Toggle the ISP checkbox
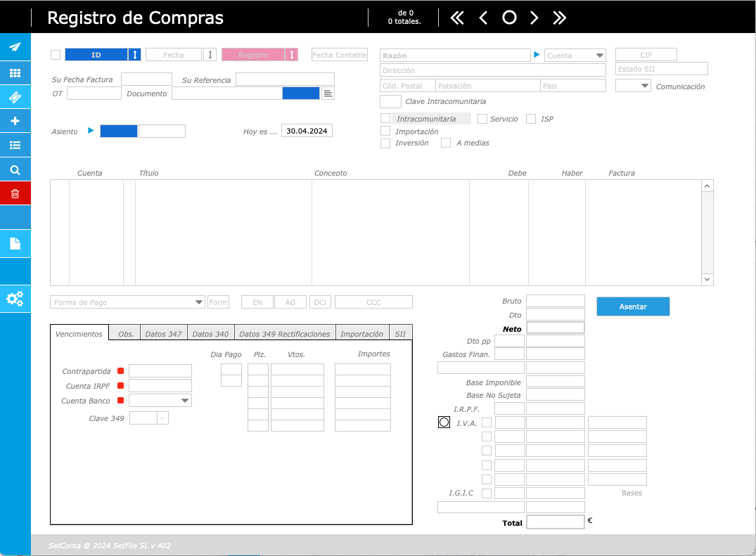The width and height of the screenshot is (756, 556). tap(531, 119)
